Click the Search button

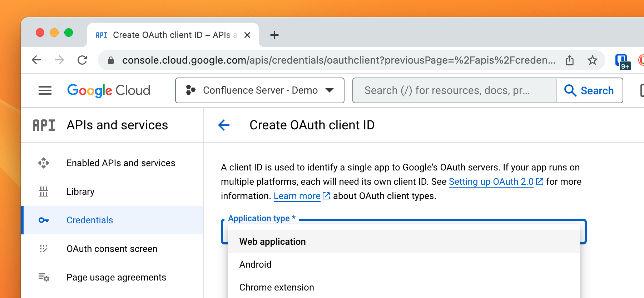pos(589,90)
